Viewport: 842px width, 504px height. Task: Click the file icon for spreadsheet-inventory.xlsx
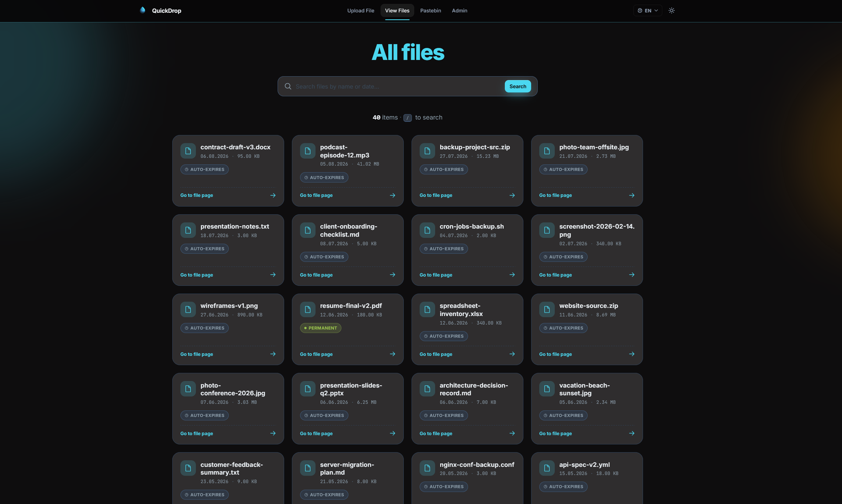pos(427,309)
